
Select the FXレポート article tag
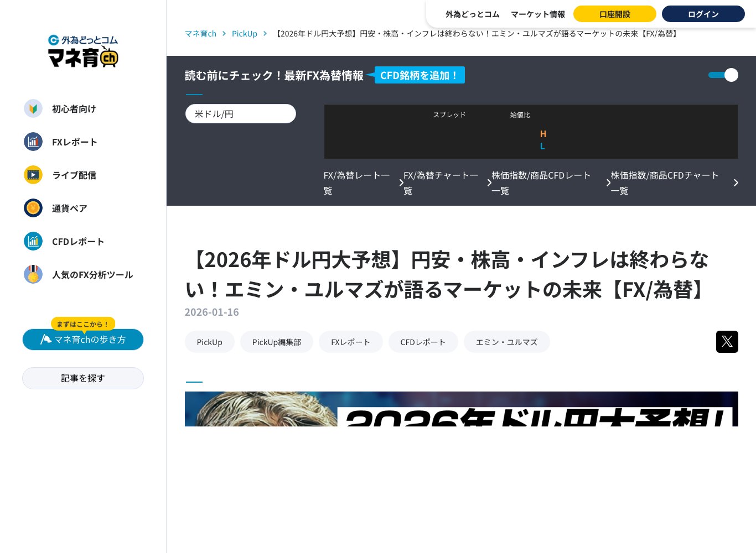[351, 342]
